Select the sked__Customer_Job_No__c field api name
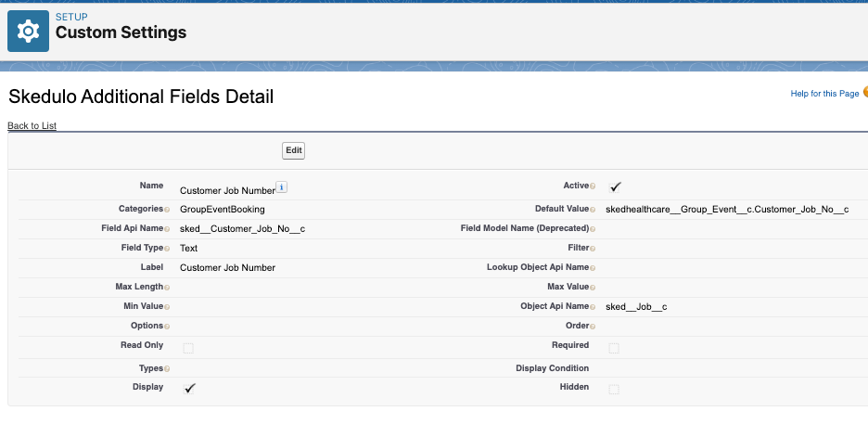The width and height of the screenshot is (868, 424). tap(242, 228)
